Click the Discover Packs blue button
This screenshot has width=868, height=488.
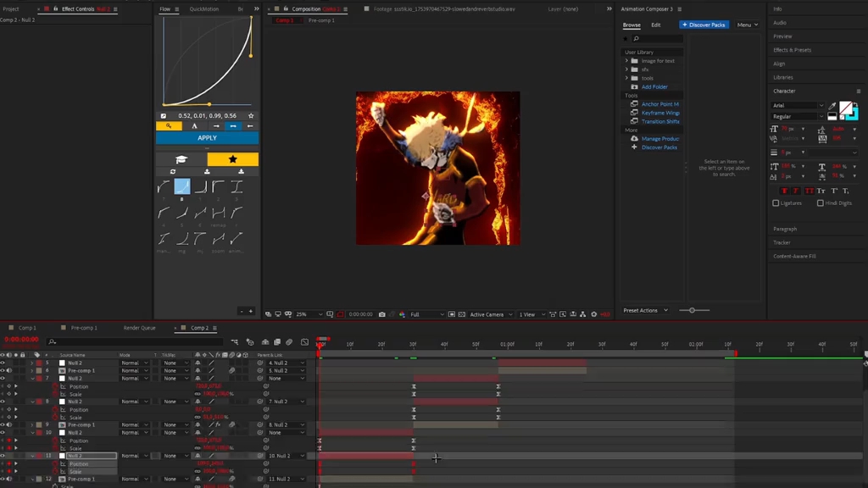point(704,25)
